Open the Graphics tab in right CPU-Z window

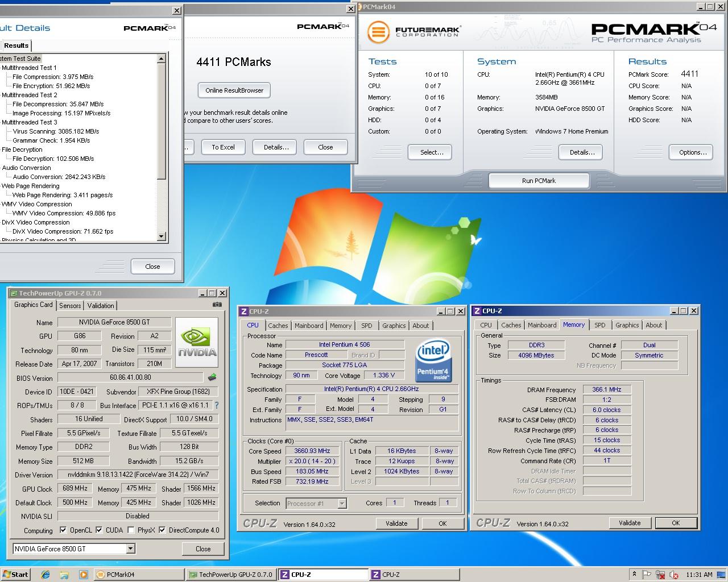627,325
